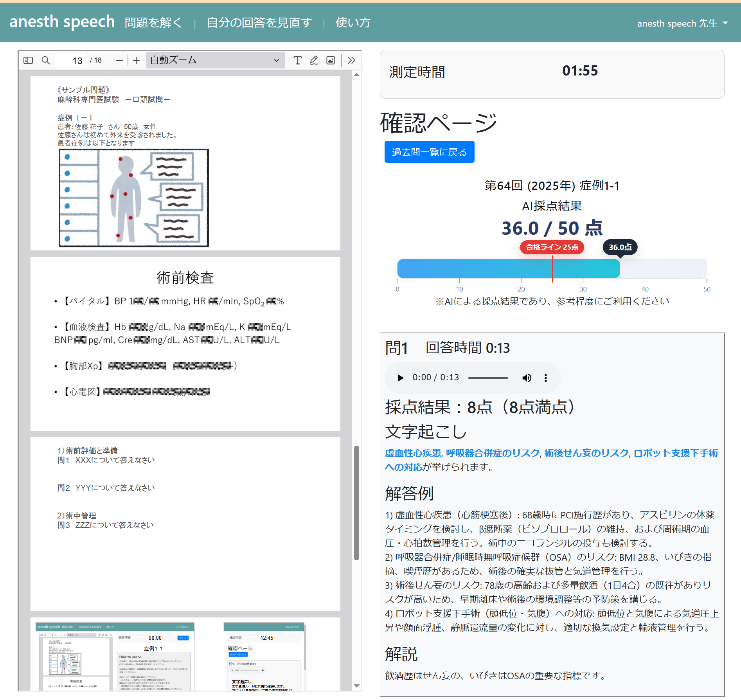Click the anesth speech logo link
741x700 pixels.
pyautogui.click(x=62, y=22)
